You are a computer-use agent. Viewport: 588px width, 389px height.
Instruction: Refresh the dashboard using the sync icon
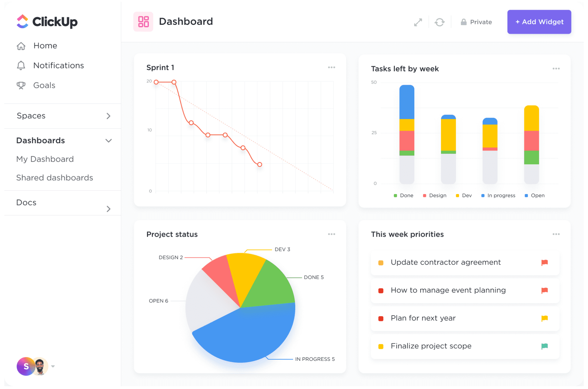click(440, 22)
